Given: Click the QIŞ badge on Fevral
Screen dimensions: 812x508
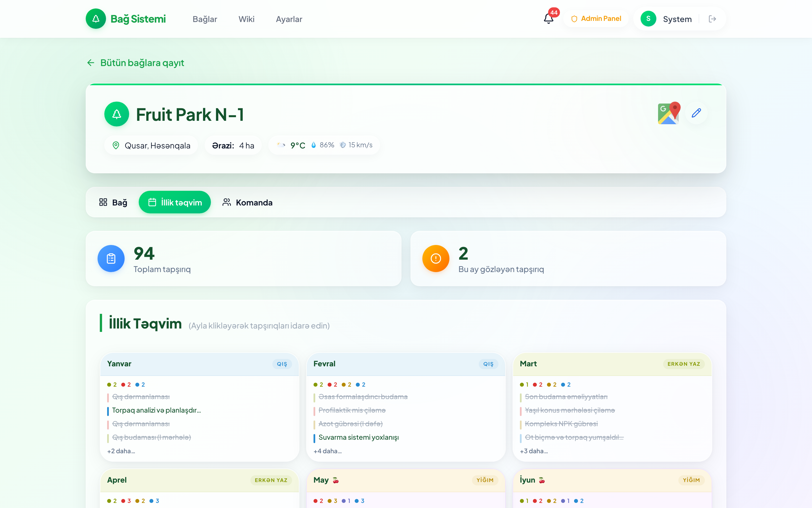Looking at the screenshot, I should pos(488,364).
